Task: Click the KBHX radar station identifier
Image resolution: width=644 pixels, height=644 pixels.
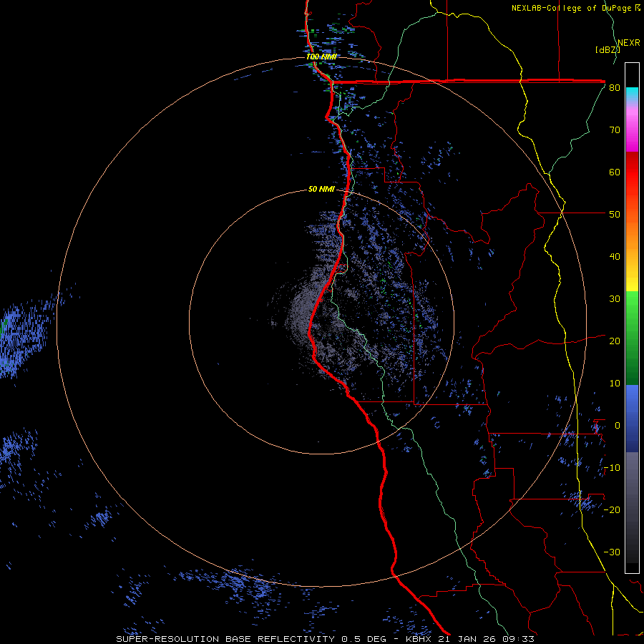Action: [x=420, y=639]
